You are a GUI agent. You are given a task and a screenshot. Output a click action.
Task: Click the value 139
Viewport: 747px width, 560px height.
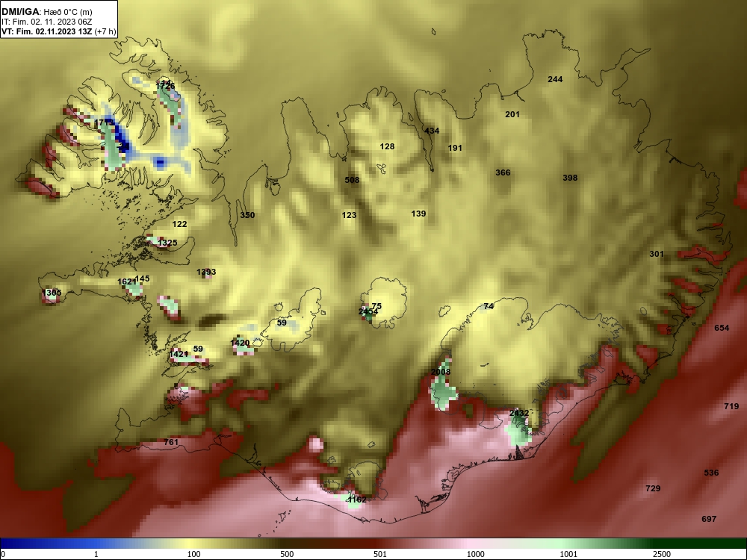tap(418, 214)
